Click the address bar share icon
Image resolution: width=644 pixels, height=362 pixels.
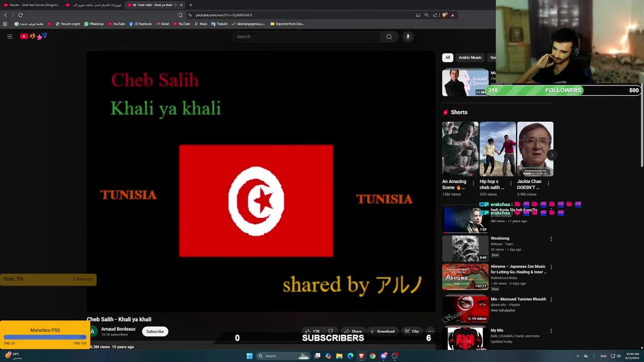[x=435, y=15]
